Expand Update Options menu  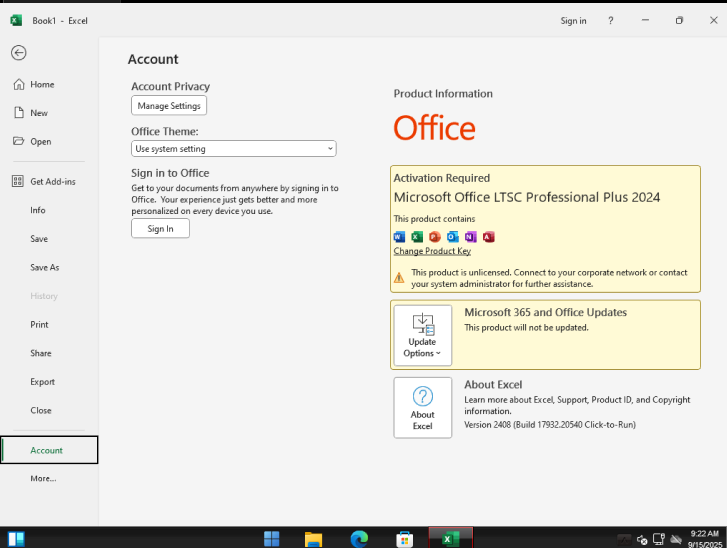[x=422, y=335]
